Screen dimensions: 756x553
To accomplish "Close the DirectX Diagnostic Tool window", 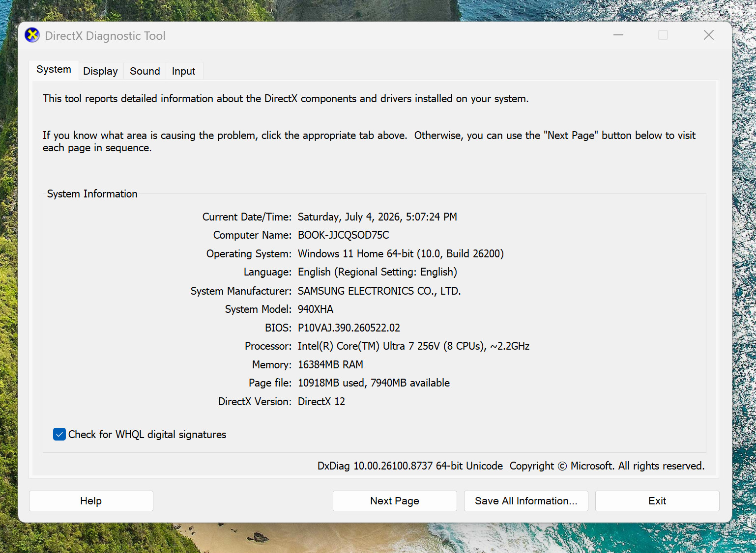I will (708, 35).
